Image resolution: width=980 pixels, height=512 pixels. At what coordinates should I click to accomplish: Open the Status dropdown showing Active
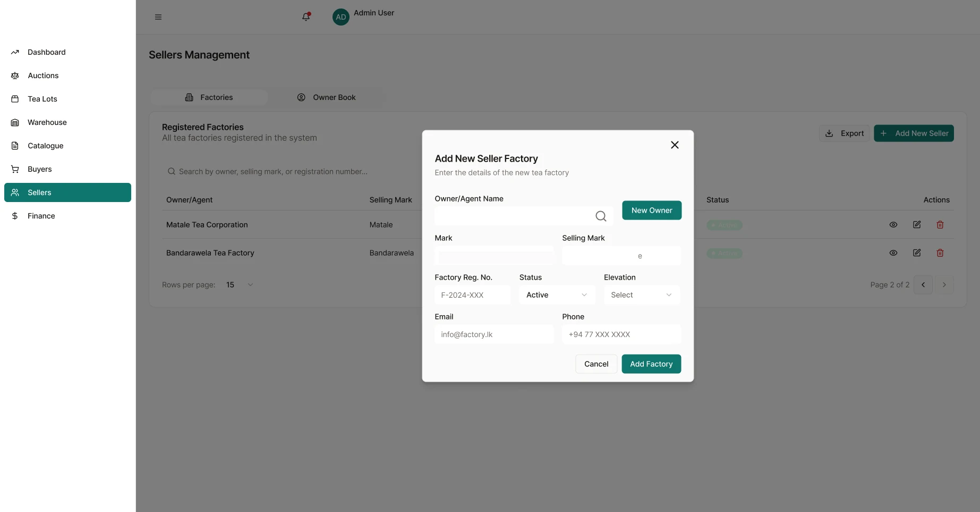(557, 295)
